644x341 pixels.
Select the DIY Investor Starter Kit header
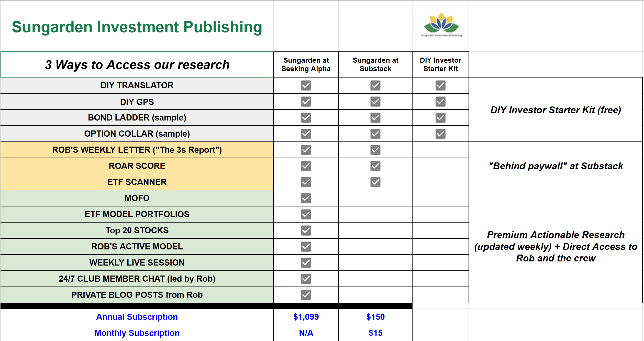[x=440, y=64]
